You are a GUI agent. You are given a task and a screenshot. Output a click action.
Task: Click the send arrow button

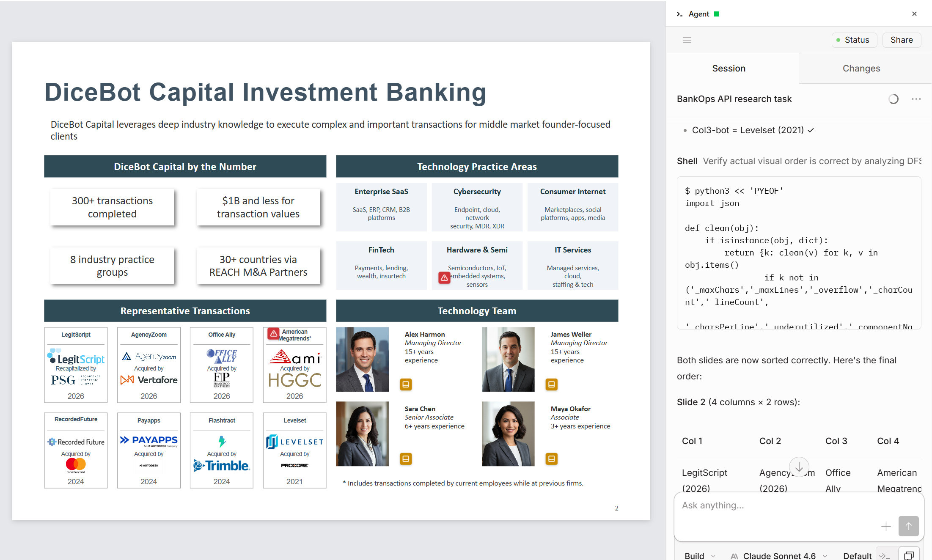[908, 526]
